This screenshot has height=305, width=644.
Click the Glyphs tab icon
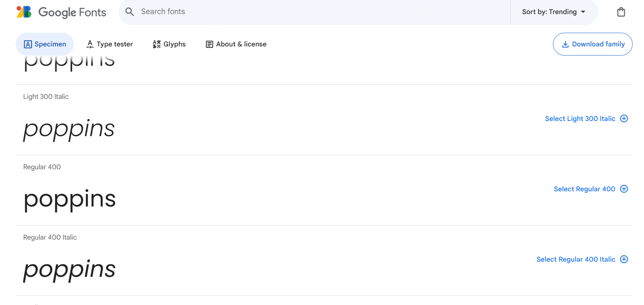(156, 44)
